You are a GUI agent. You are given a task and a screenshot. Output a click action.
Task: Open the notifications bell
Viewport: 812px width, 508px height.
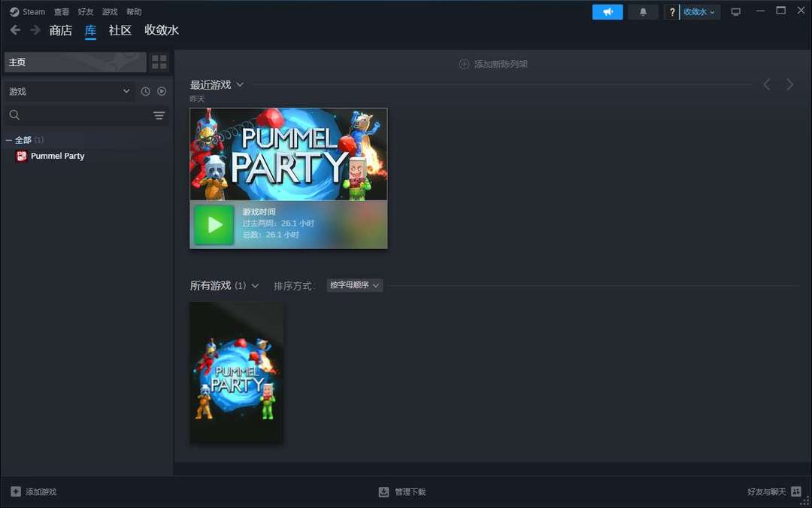click(643, 12)
